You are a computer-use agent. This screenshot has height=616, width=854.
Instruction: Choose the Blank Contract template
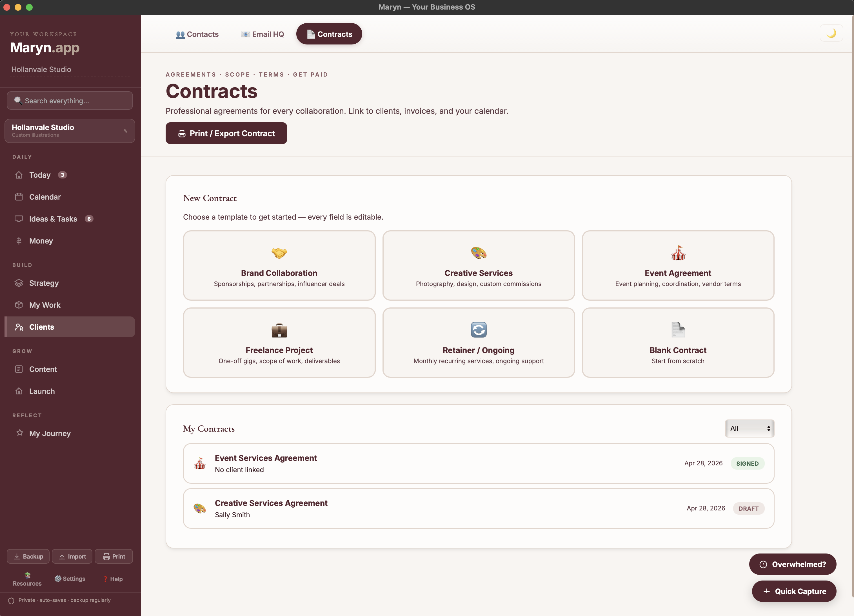click(x=677, y=342)
